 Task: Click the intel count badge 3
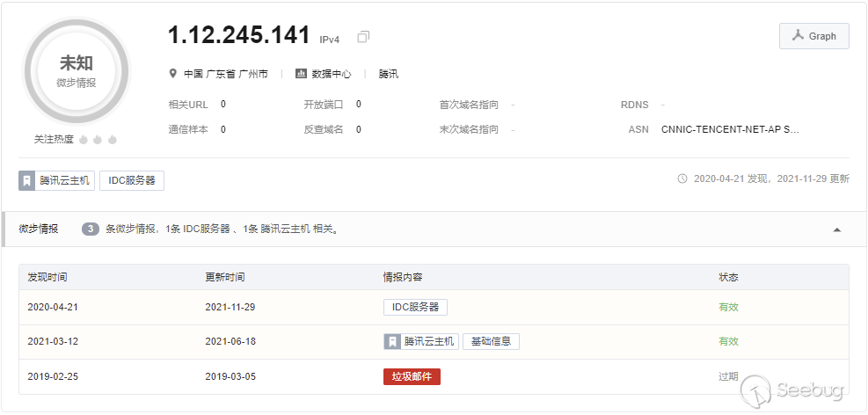(91, 229)
